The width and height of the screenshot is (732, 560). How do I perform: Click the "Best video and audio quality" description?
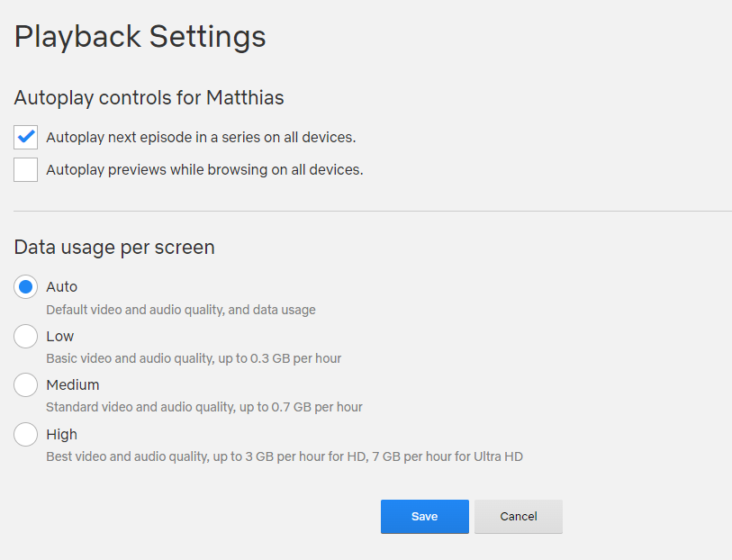(285, 456)
